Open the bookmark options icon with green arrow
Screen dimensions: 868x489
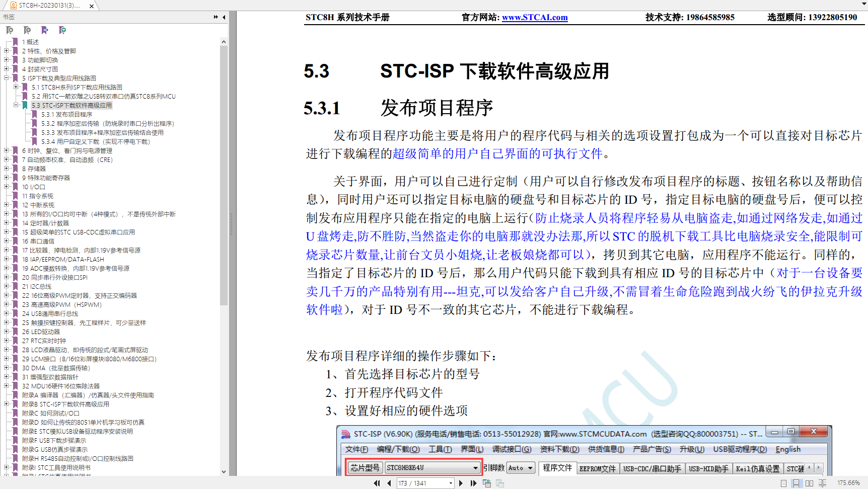tap(62, 30)
